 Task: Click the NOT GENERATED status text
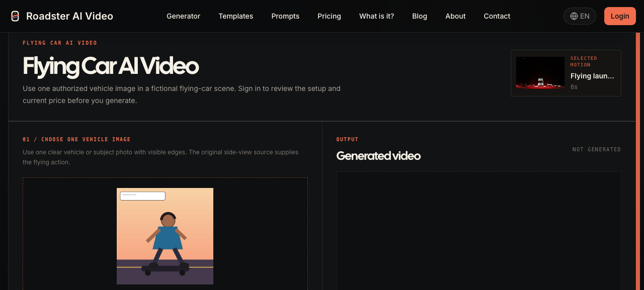tap(597, 150)
